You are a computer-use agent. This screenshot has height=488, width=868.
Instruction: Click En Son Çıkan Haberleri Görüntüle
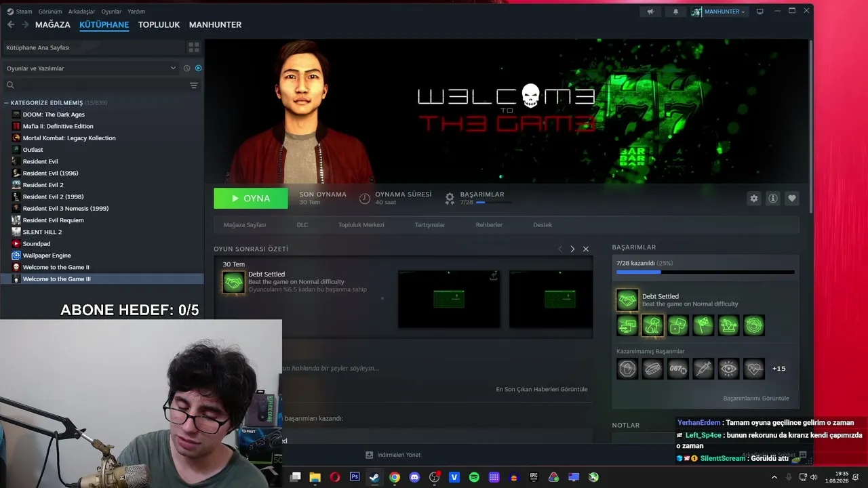pyautogui.click(x=542, y=389)
